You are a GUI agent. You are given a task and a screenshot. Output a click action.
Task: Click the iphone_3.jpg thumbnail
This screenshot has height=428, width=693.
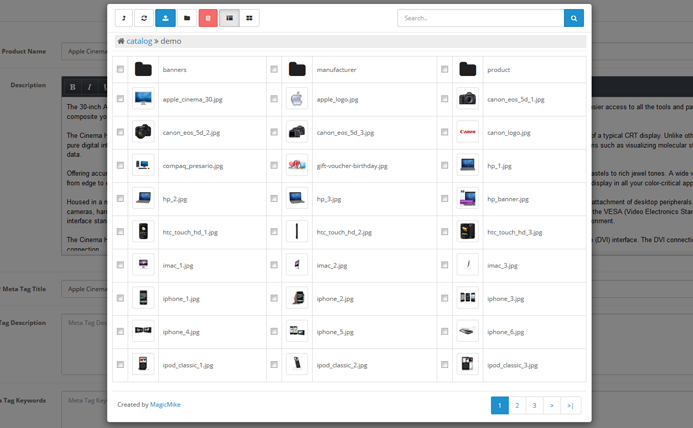468,298
